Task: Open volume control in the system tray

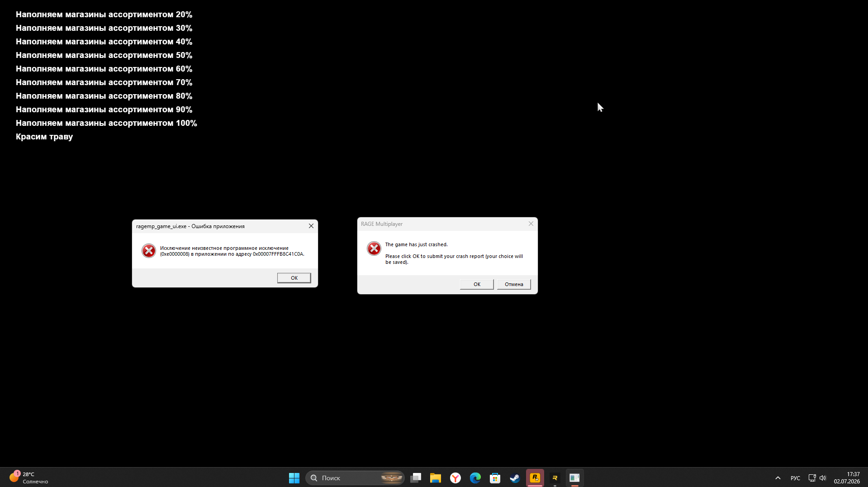Action: coord(823,478)
